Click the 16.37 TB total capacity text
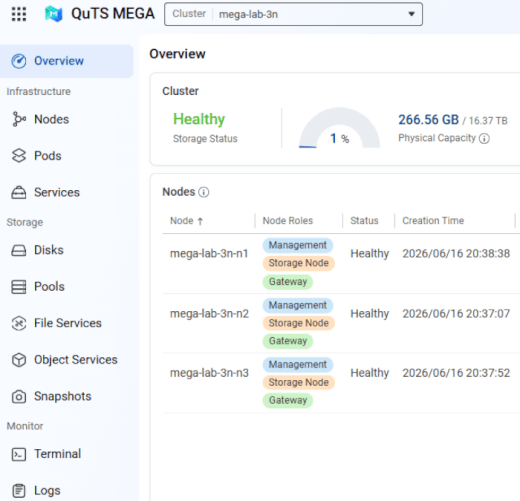 488,121
